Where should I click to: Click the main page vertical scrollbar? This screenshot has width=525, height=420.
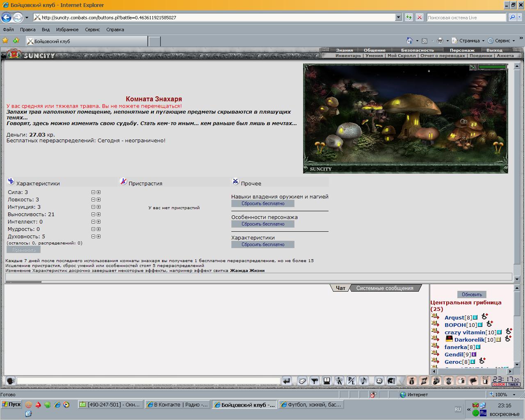coord(517,172)
